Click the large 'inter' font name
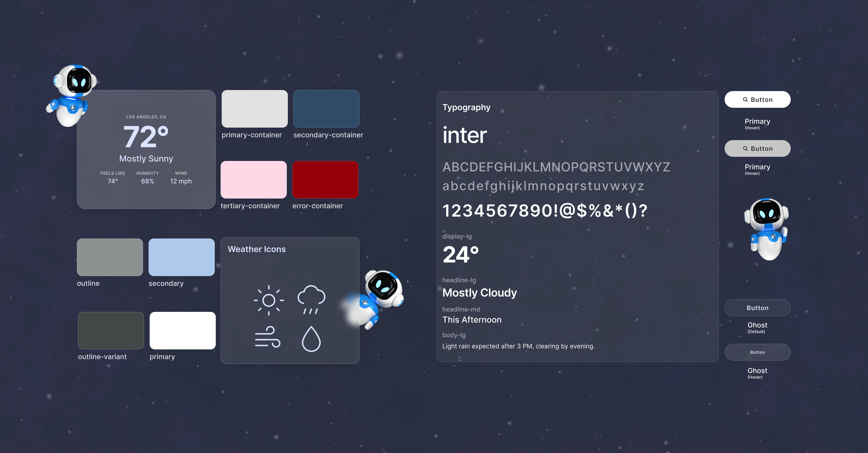 coord(465,135)
